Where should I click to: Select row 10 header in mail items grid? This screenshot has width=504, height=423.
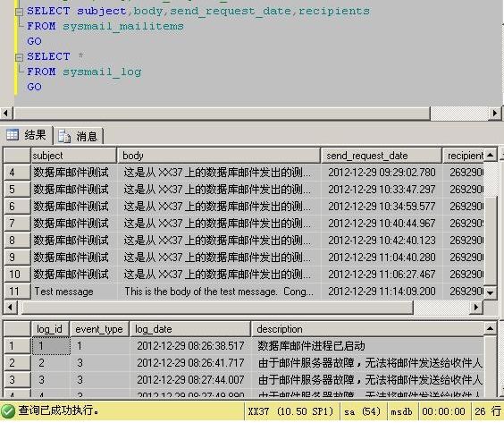17,275
